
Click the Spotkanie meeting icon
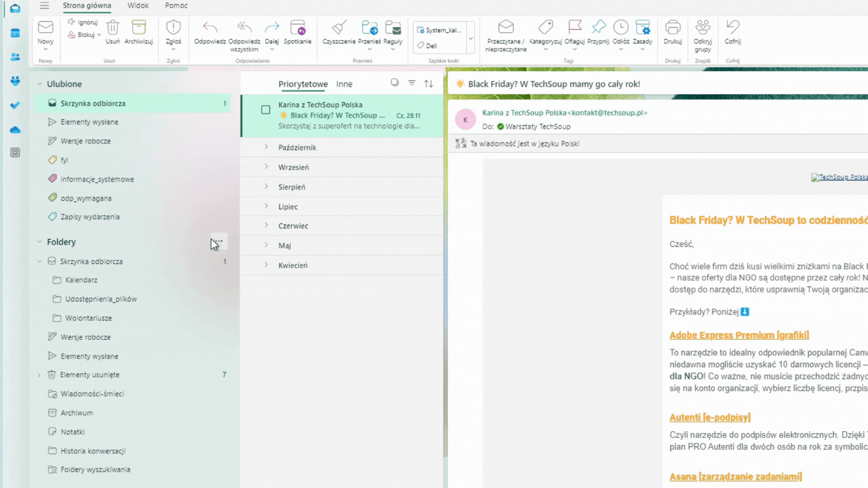coord(297,28)
